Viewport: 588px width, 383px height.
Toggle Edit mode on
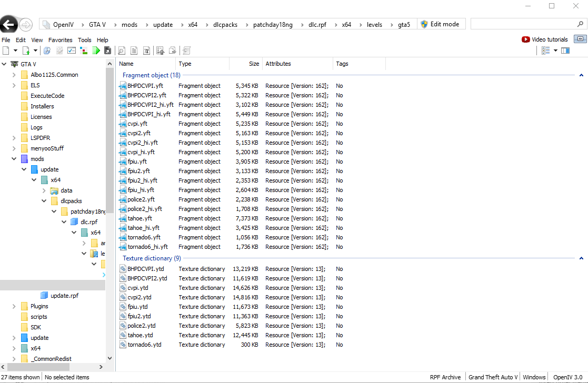pyautogui.click(x=441, y=24)
